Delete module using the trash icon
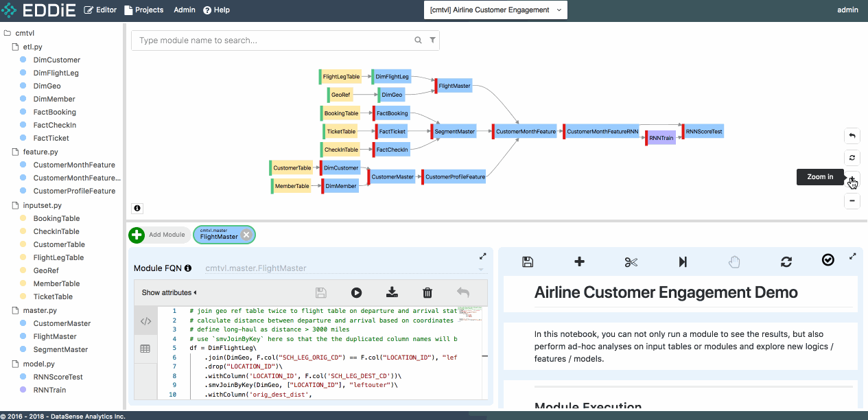Screen dimensions: 868x420 click(427, 293)
